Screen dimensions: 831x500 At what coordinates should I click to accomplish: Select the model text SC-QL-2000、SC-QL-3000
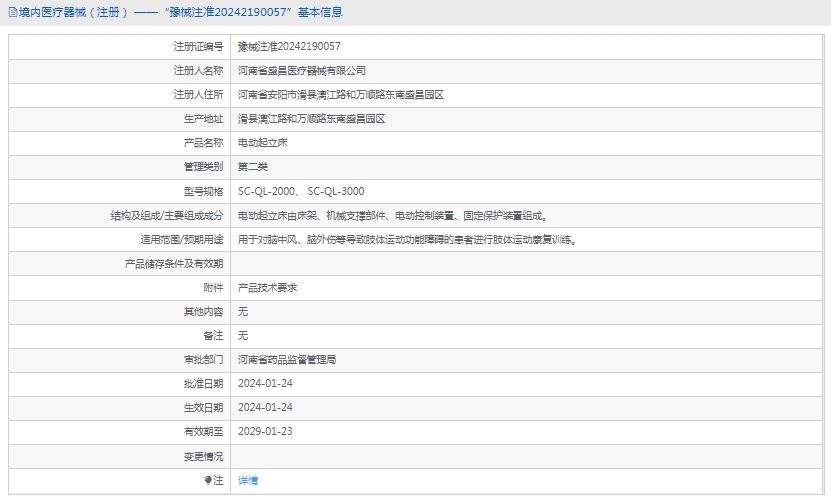(301, 191)
